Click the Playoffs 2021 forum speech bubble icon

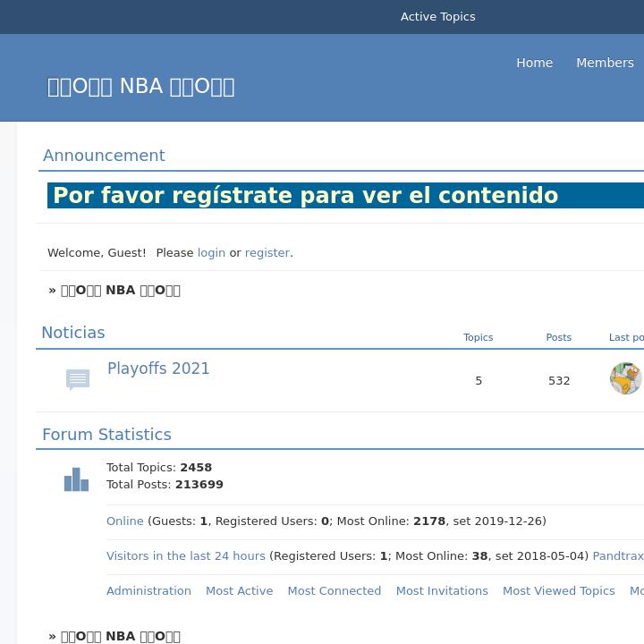click(x=78, y=380)
